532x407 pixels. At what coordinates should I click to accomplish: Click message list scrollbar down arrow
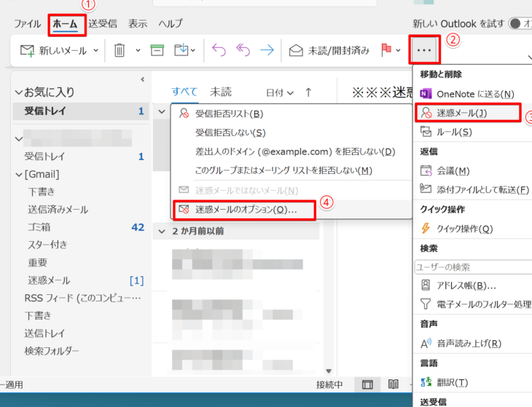(329, 371)
